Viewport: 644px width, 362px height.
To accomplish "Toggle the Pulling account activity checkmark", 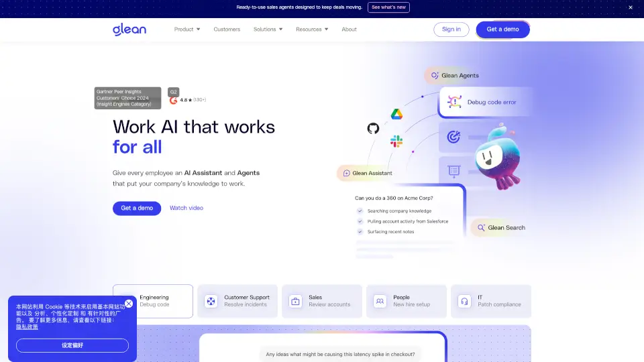I will 360,221.
